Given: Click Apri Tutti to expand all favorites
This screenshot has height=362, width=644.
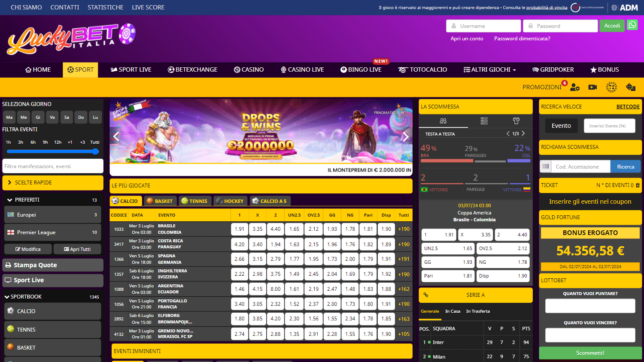Looking at the screenshot, I should (x=77, y=249).
